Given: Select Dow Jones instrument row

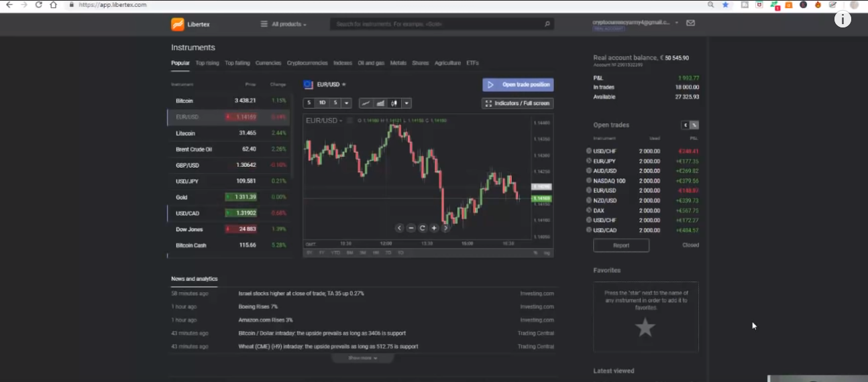Looking at the screenshot, I should click(229, 229).
